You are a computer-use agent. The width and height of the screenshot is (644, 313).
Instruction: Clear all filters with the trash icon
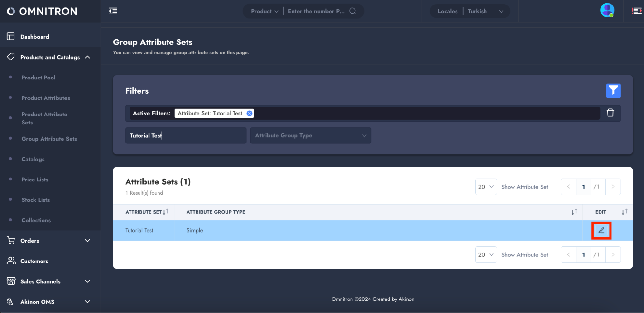click(x=610, y=113)
